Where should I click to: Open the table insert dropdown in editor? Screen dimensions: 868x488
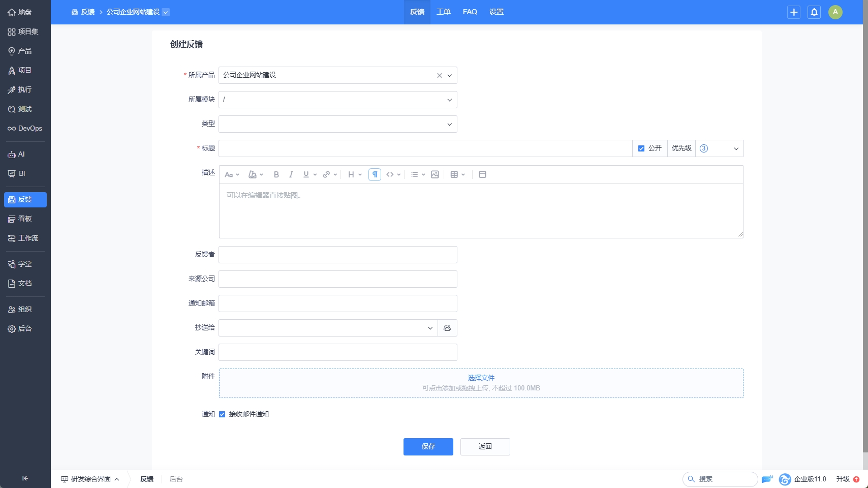coord(458,174)
